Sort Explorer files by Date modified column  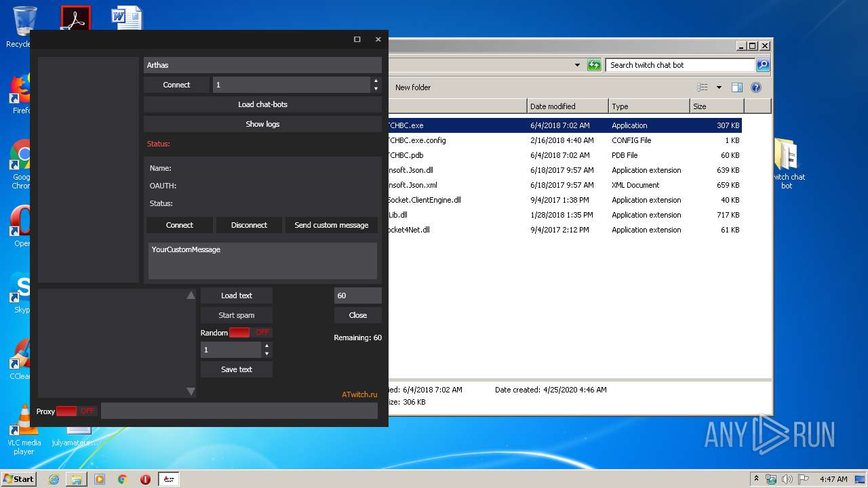[x=568, y=106]
